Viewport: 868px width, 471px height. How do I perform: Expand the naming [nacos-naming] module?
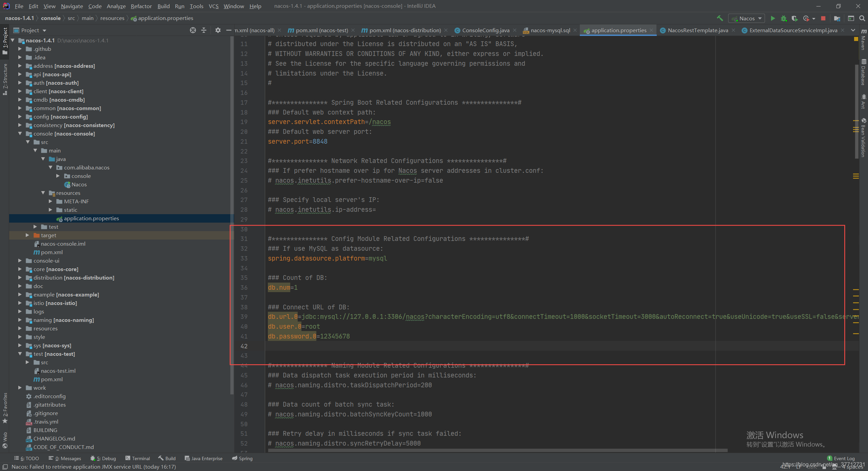click(x=20, y=320)
